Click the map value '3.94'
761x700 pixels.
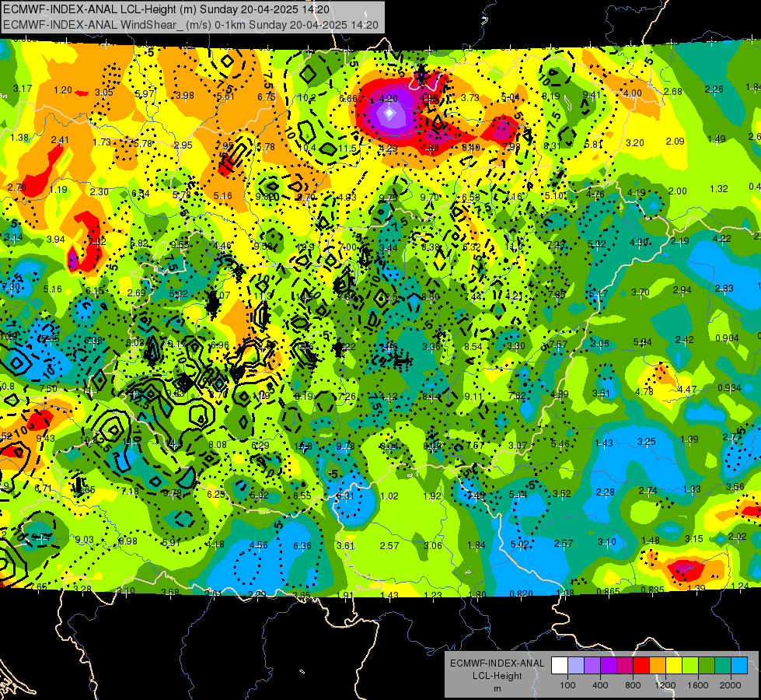coord(56,240)
